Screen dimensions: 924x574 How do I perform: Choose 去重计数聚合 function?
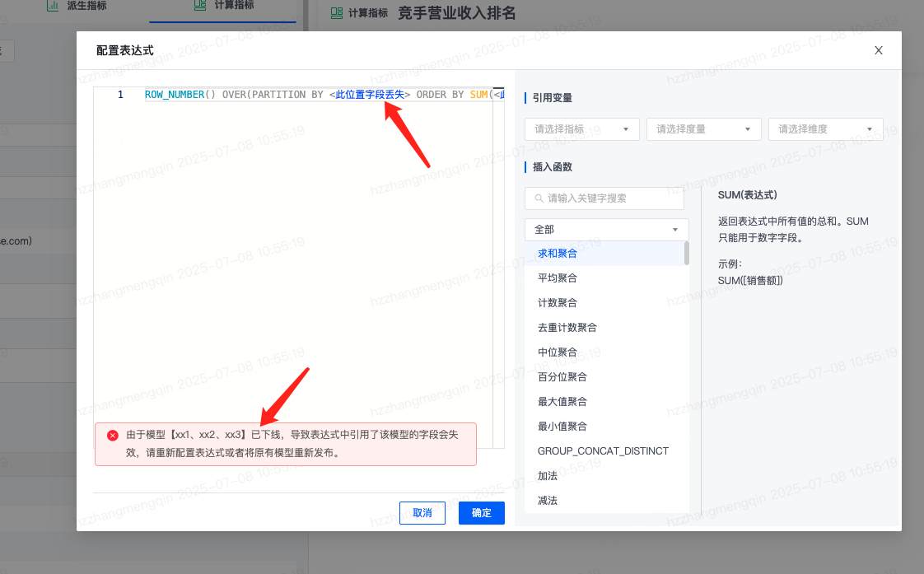click(x=567, y=328)
